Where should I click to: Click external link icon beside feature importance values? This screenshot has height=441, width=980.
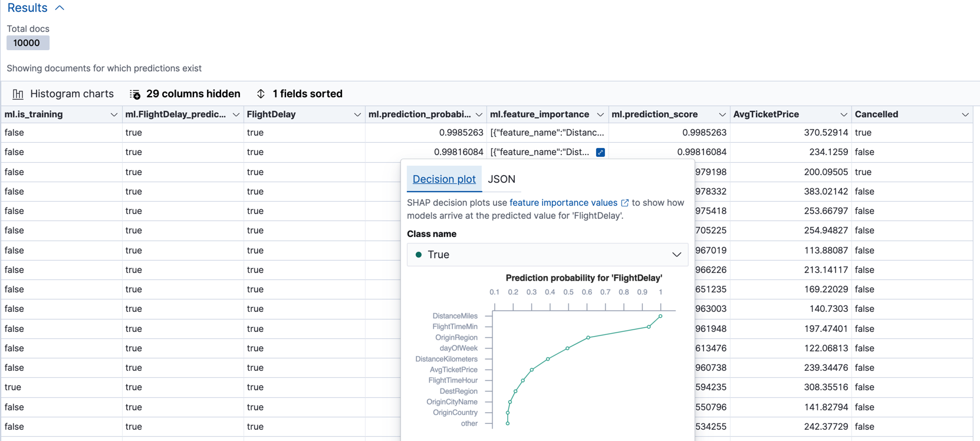pos(625,203)
